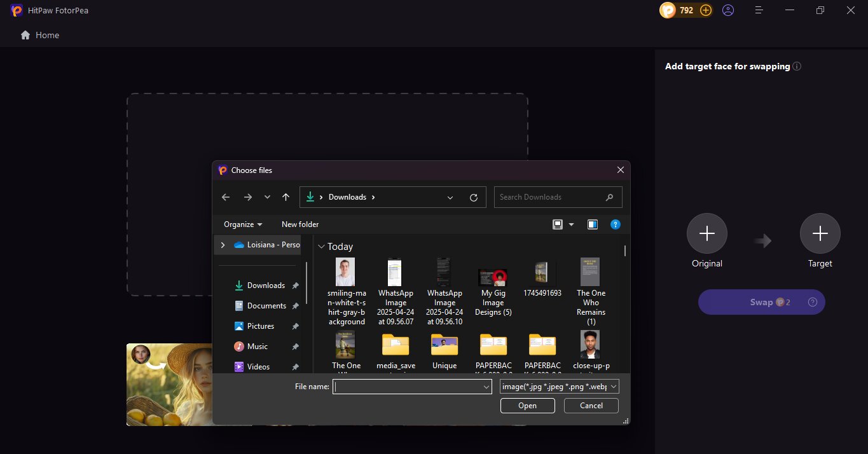Screen dimensions: 868x454
Task: Go up one folder level arrow
Action: point(286,197)
